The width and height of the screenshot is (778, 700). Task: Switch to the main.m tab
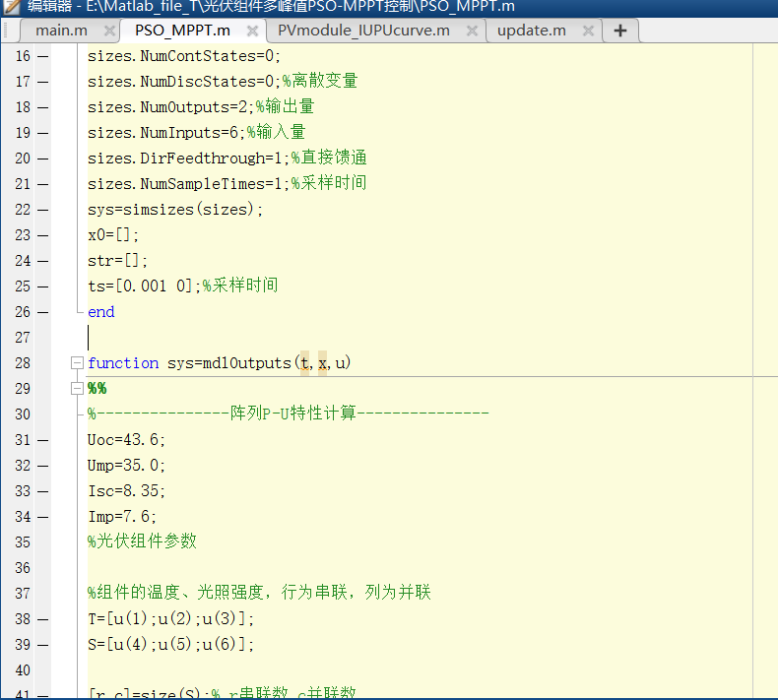pos(61,31)
